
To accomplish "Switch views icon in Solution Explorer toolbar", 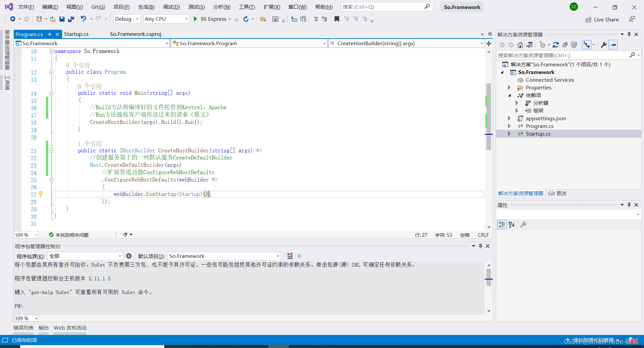I will 529,45.
